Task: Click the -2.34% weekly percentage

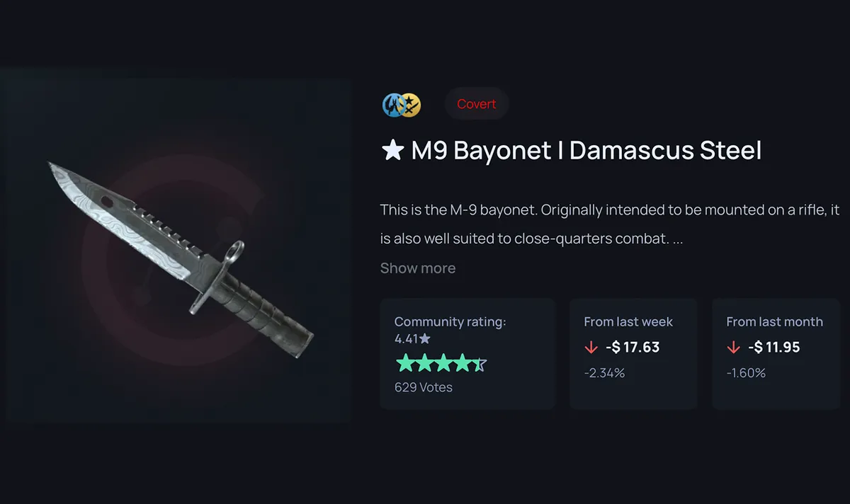Action: (604, 373)
